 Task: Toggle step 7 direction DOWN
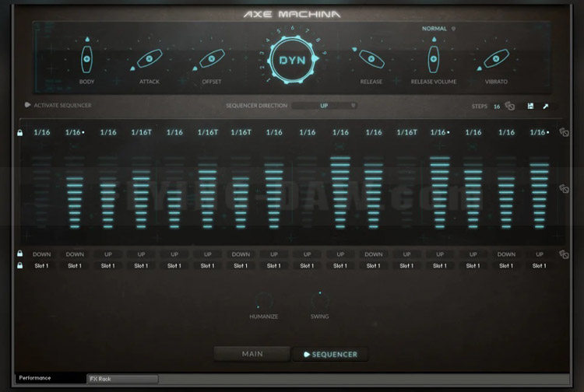(241, 254)
